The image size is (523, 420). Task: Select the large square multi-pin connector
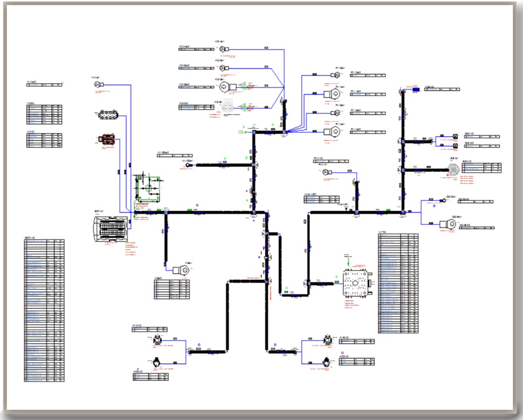pos(355,284)
